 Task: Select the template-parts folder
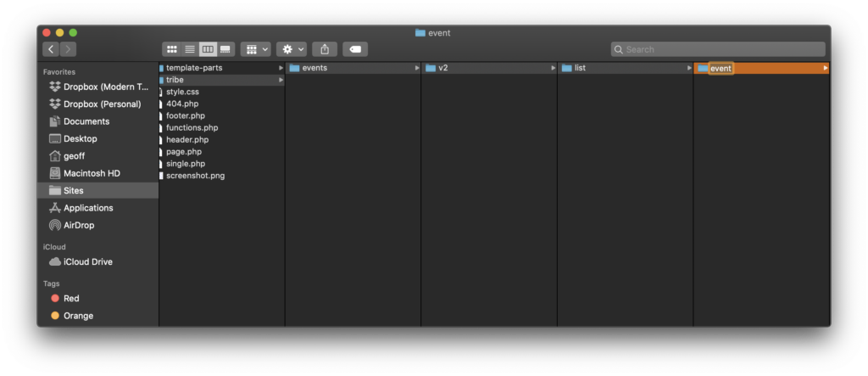point(221,68)
